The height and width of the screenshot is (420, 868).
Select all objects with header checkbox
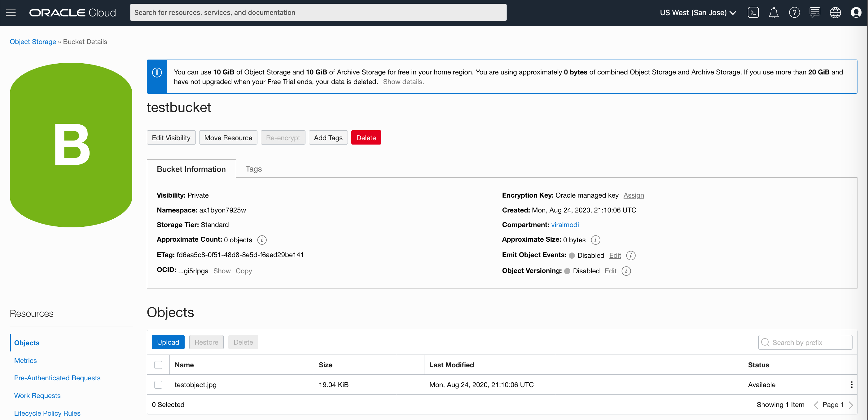point(158,365)
